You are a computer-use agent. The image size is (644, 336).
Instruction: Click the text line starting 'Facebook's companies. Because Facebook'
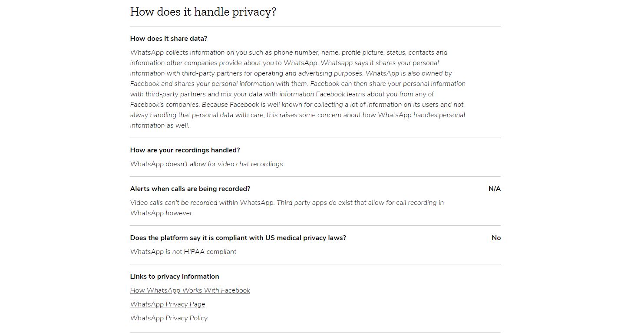297,105
